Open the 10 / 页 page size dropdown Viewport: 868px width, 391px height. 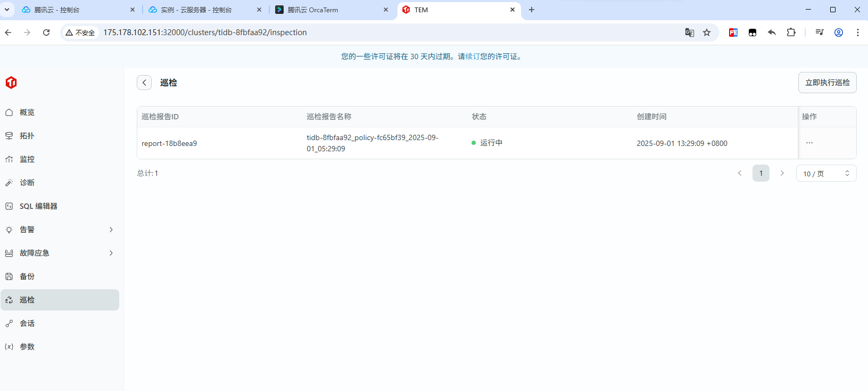click(826, 173)
